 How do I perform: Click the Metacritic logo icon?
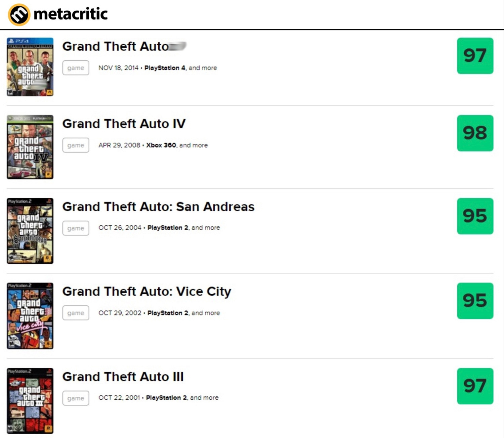pyautogui.click(x=19, y=15)
